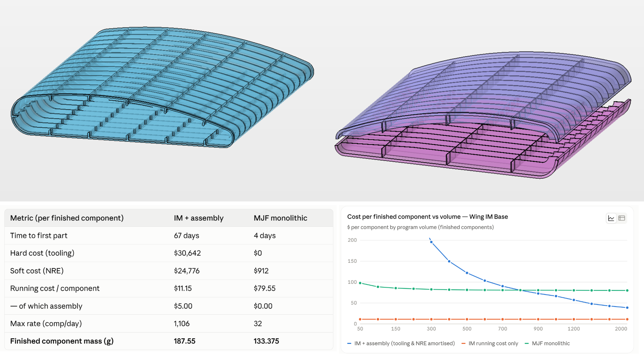Click the green MJF data point at 50 volume
The width and height of the screenshot is (644, 362).
(x=360, y=283)
